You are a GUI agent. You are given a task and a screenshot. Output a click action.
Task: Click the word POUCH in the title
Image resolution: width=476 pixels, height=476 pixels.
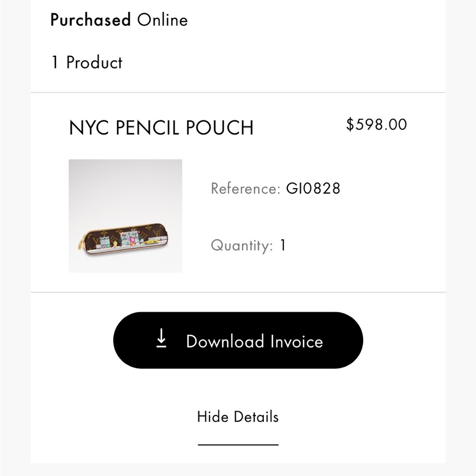pyautogui.click(x=219, y=128)
